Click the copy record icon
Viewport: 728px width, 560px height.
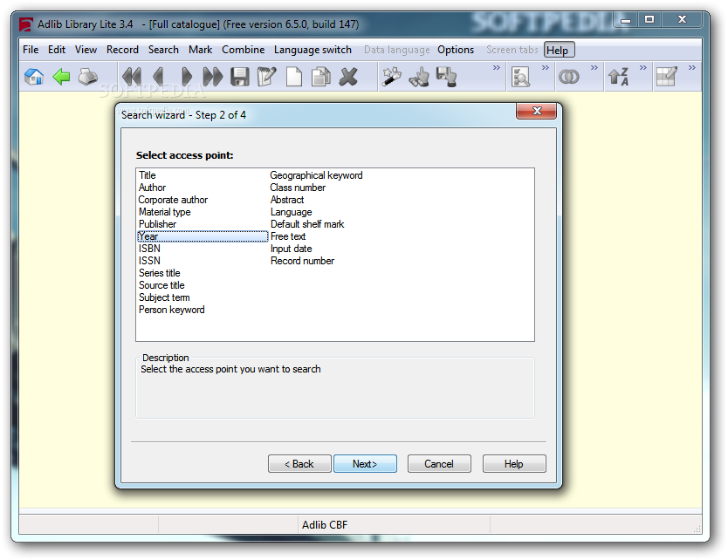(x=321, y=77)
